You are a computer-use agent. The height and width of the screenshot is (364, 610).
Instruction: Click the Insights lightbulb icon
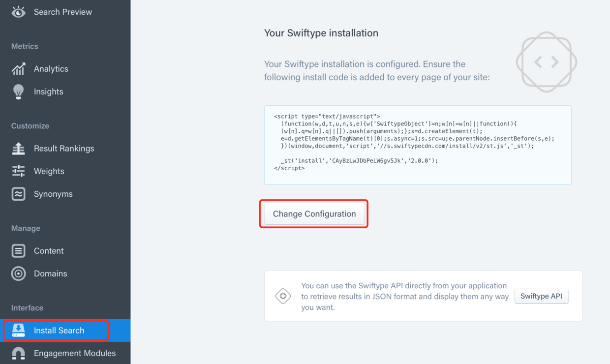pyautogui.click(x=18, y=91)
